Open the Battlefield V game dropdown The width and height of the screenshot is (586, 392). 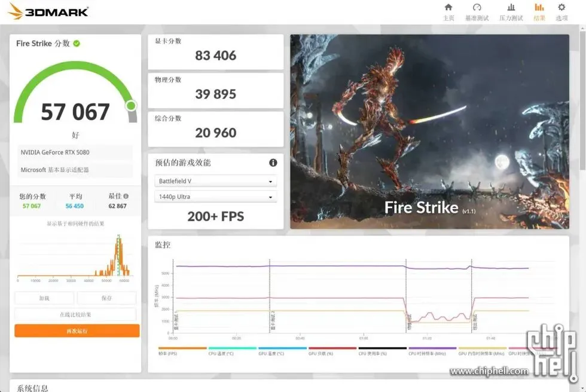coord(216,181)
